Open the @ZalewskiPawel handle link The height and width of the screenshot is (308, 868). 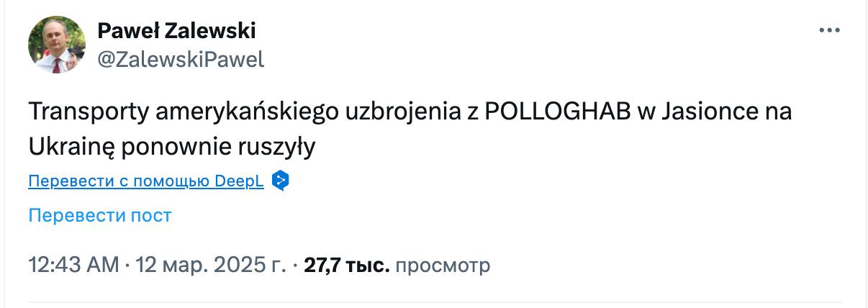coord(181,60)
